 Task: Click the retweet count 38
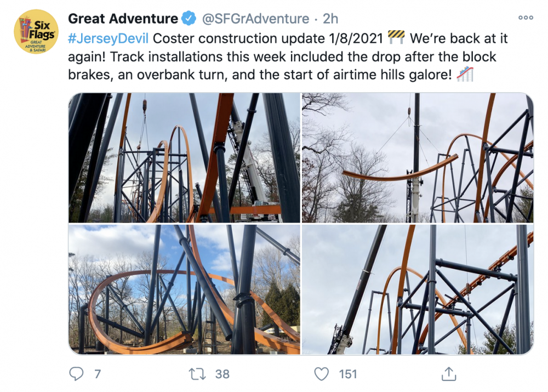pyautogui.click(x=222, y=374)
